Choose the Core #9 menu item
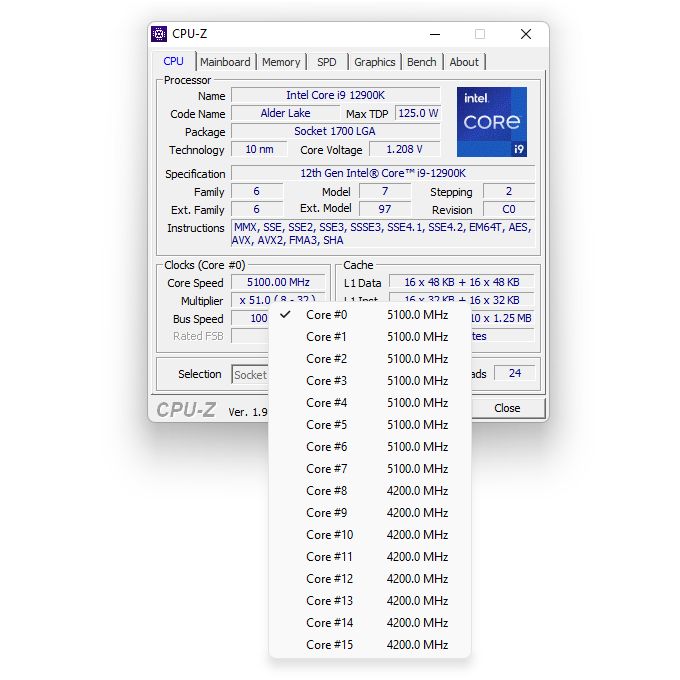This screenshot has height=680, width=680. pyautogui.click(x=369, y=513)
